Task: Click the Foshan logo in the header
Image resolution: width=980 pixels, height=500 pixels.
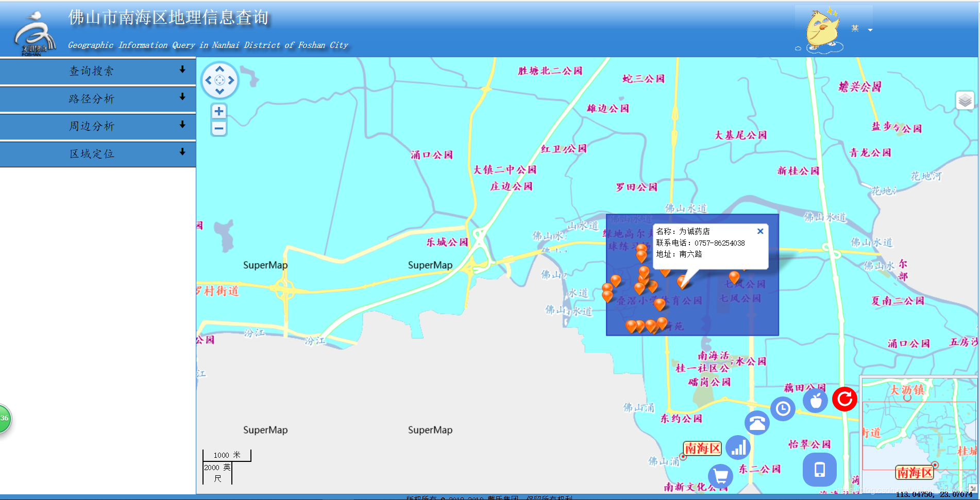Action: coord(34,34)
